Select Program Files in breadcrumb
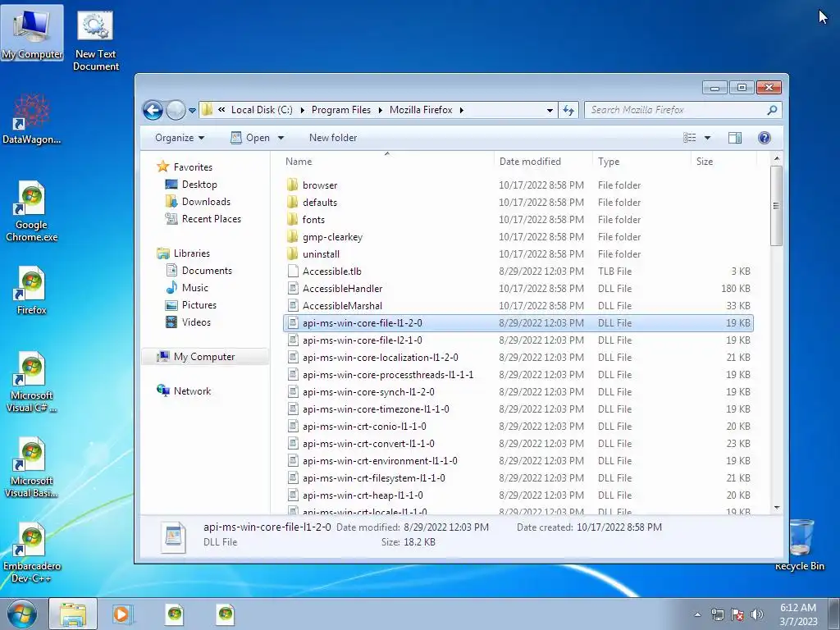This screenshot has height=630, width=840. [x=341, y=110]
